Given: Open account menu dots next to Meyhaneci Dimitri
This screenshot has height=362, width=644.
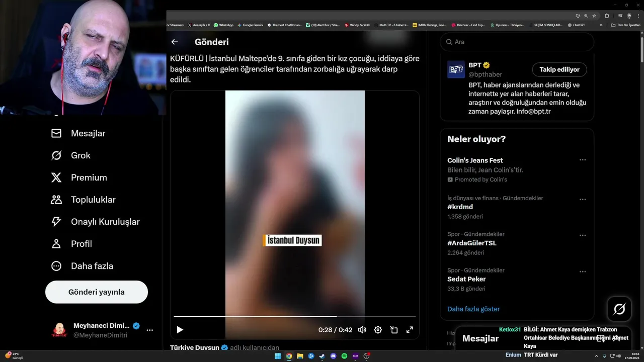Looking at the screenshot, I should point(149,330).
